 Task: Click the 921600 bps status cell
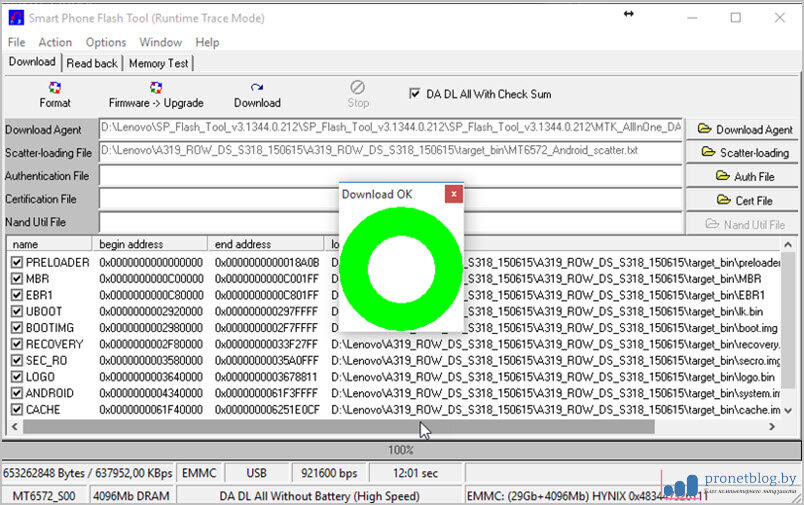[329, 473]
